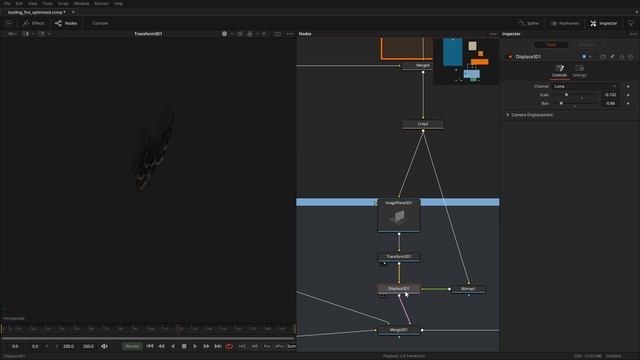Close the building_fire_optimized.comp tab
The image size is (640, 360).
point(73,12)
